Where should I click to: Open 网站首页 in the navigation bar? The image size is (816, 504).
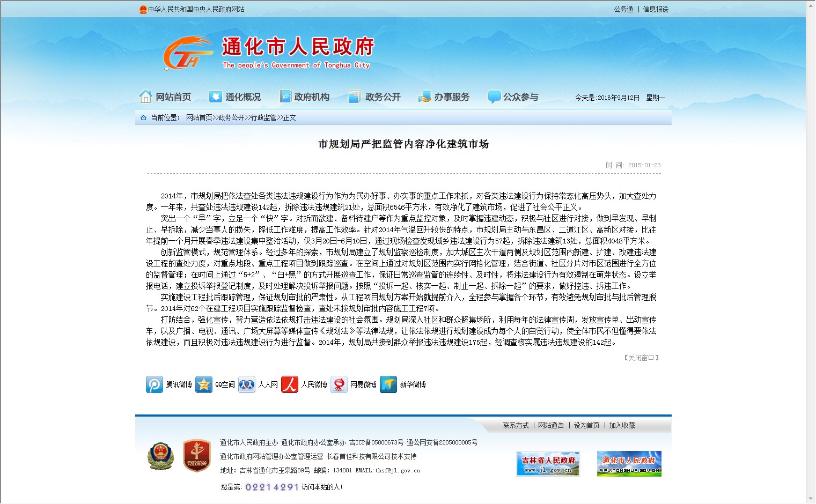[x=165, y=97]
